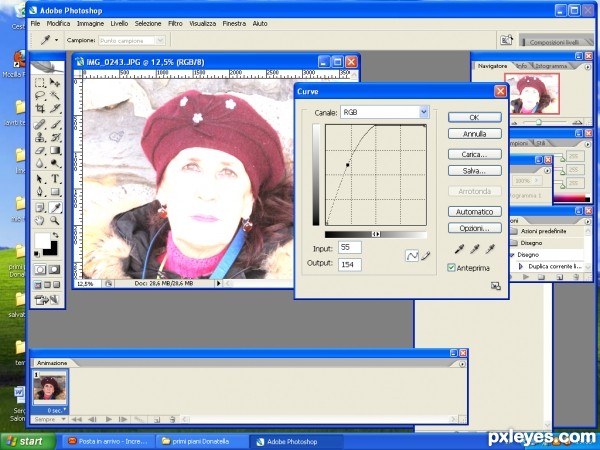This screenshot has width=600, height=450.
Task: Open the Immagine menu
Action: pos(90,23)
